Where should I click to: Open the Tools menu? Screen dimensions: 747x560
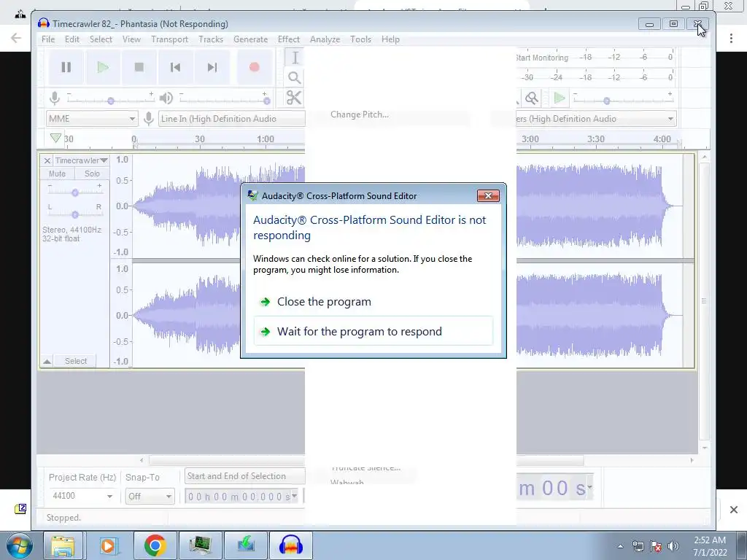coord(360,39)
